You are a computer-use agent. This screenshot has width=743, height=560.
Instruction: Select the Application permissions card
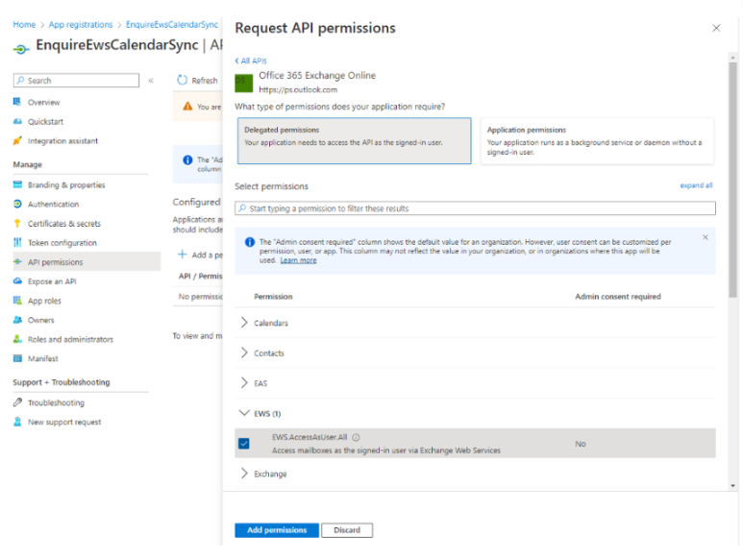pos(597,140)
